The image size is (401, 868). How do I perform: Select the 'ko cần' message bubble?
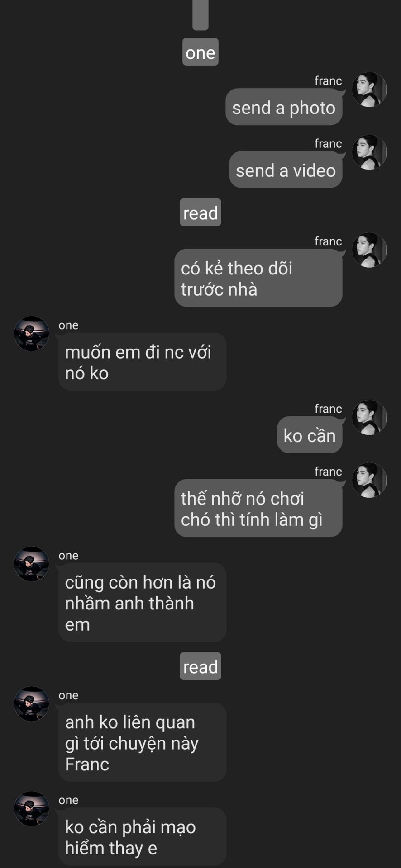click(x=310, y=435)
